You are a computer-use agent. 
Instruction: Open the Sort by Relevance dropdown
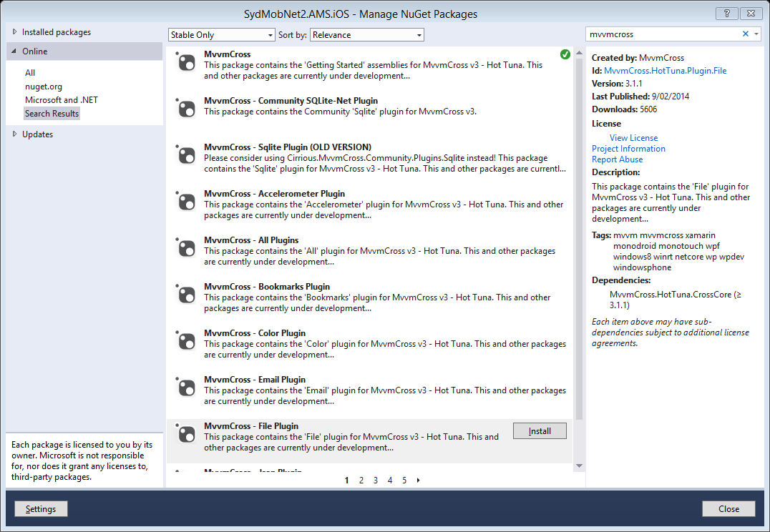click(x=366, y=34)
